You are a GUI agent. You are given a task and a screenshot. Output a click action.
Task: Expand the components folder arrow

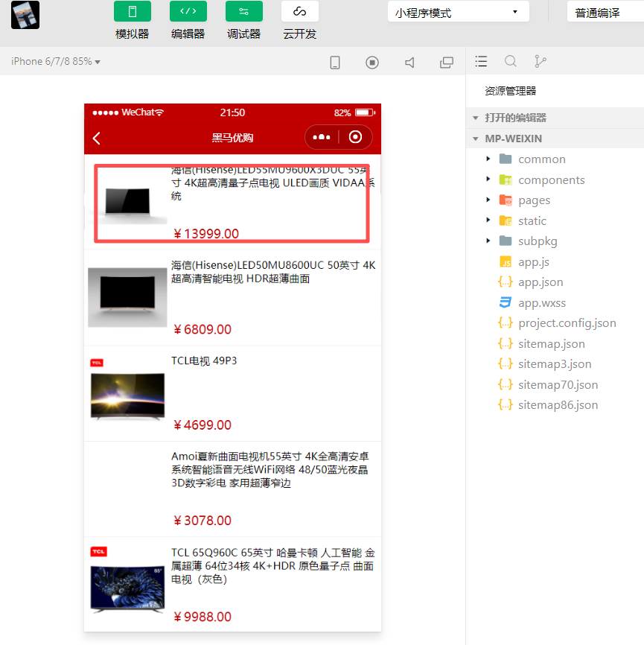point(488,179)
